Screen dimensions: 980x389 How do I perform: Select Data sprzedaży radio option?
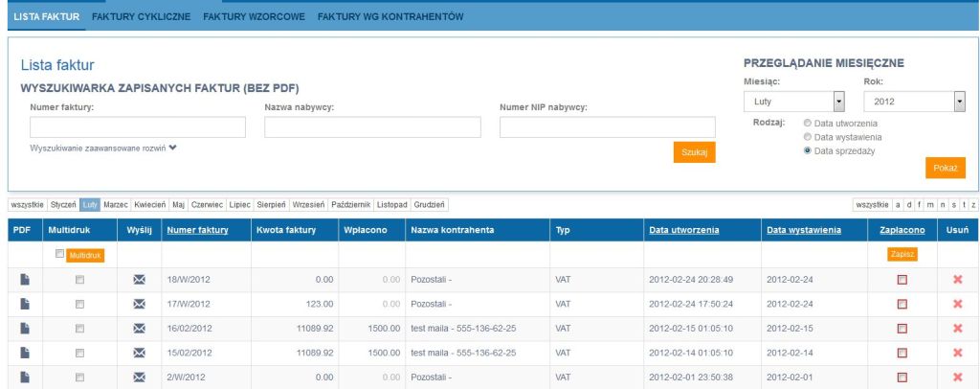pyautogui.click(x=808, y=150)
